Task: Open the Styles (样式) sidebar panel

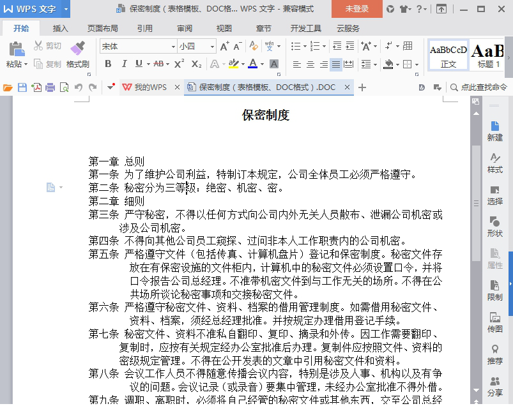Action: click(x=494, y=163)
